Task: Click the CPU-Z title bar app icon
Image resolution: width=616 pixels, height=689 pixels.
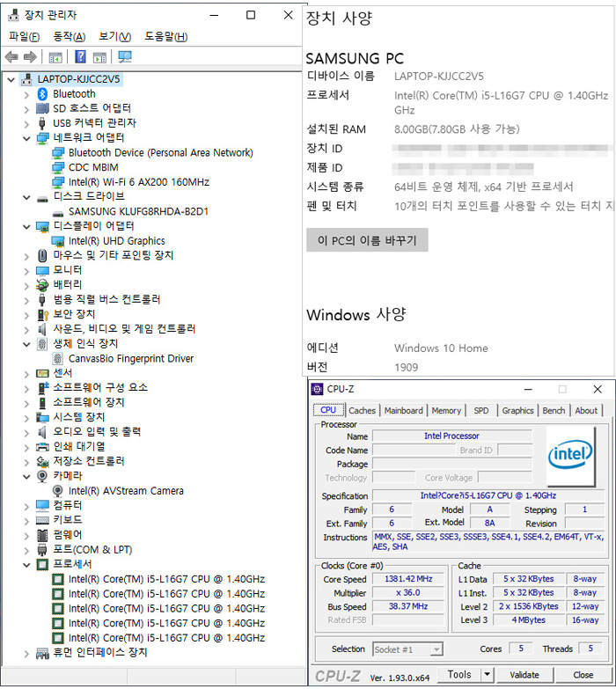Action: 317,389
